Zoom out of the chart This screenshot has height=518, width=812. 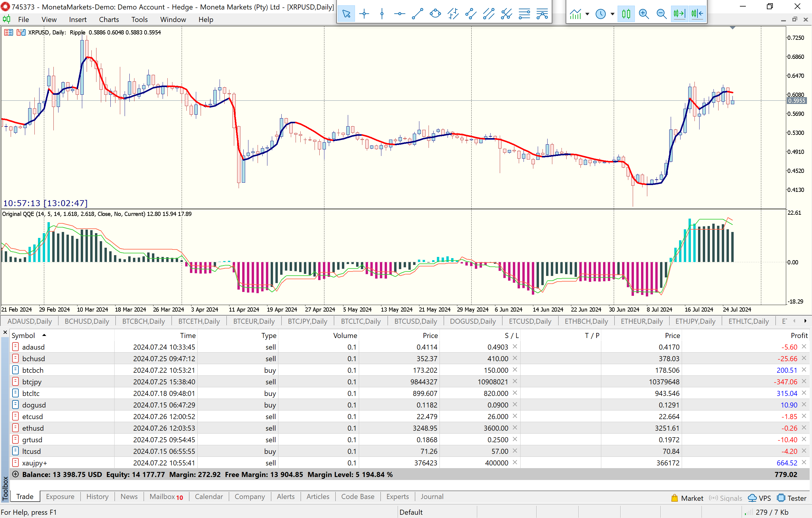tap(661, 14)
